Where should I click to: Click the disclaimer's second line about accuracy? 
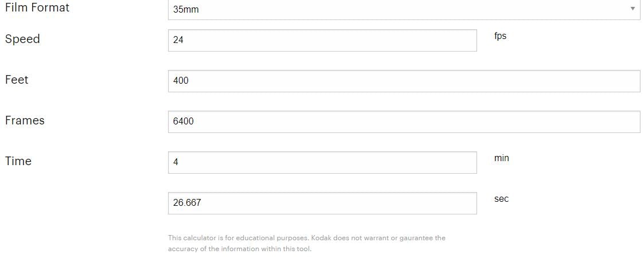tap(239, 249)
